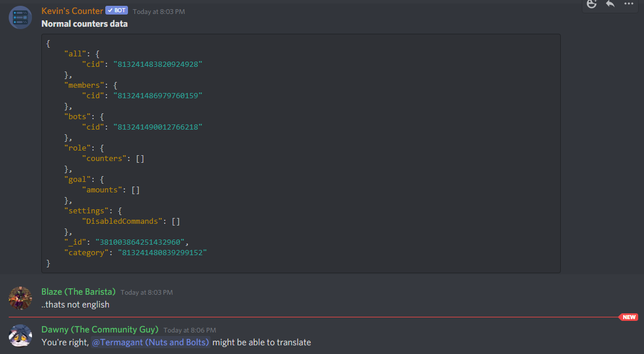Open Blaze (The Barista) username profile
Screen dimensions: 644x354
79,292
